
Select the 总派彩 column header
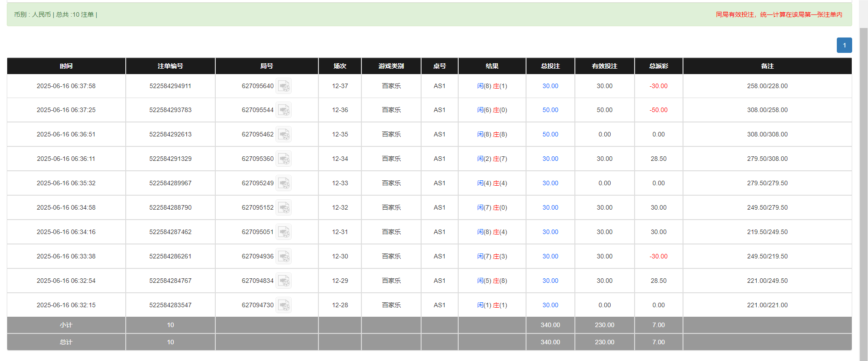point(658,66)
